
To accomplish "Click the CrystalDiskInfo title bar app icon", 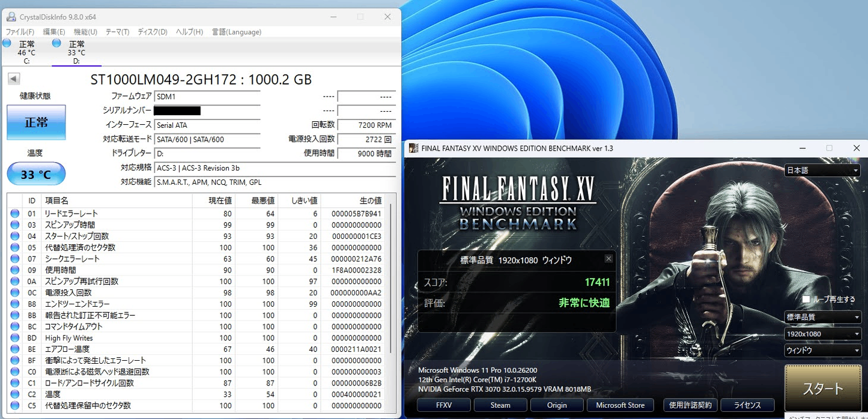I will point(11,17).
